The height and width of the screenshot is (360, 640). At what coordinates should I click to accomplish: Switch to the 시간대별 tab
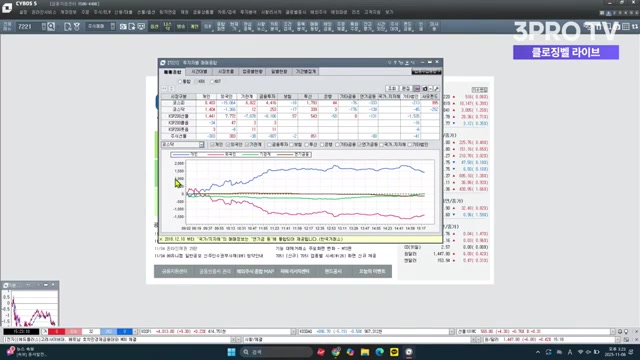199,71
